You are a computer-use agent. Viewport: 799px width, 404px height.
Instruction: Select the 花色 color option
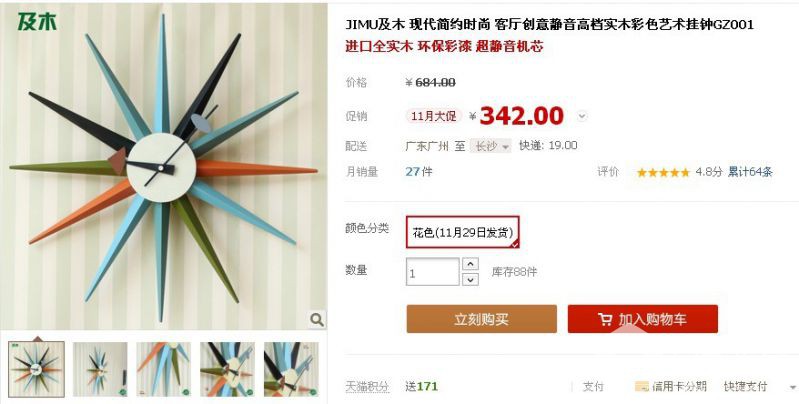coord(463,232)
